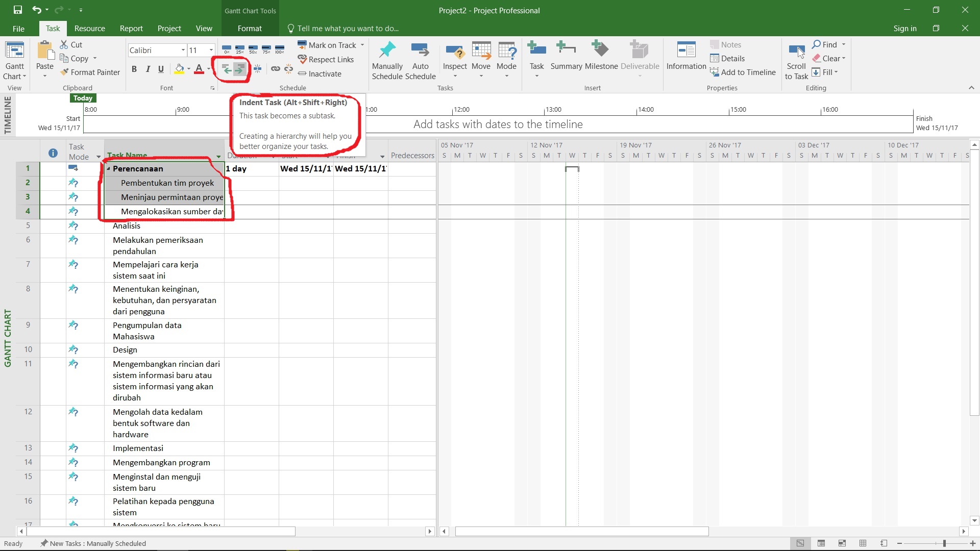The height and width of the screenshot is (551, 980).
Task: Apply the red font color swatch
Action: click(199, 69)
